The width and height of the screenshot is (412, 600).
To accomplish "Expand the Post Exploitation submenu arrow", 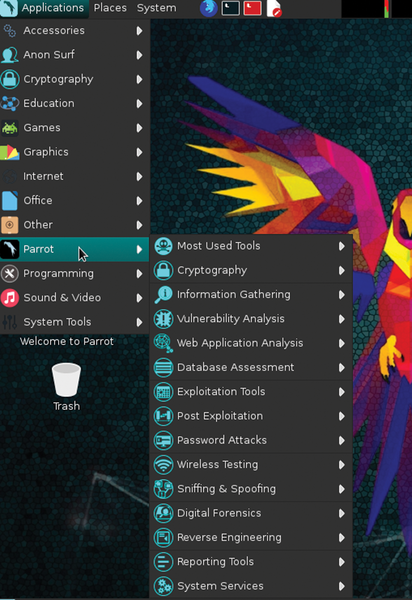I will [342, 416].
